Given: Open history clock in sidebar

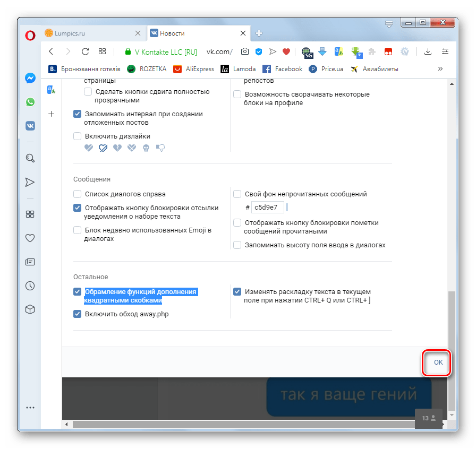Looking at the screenshot, I should tap(30, 286).
